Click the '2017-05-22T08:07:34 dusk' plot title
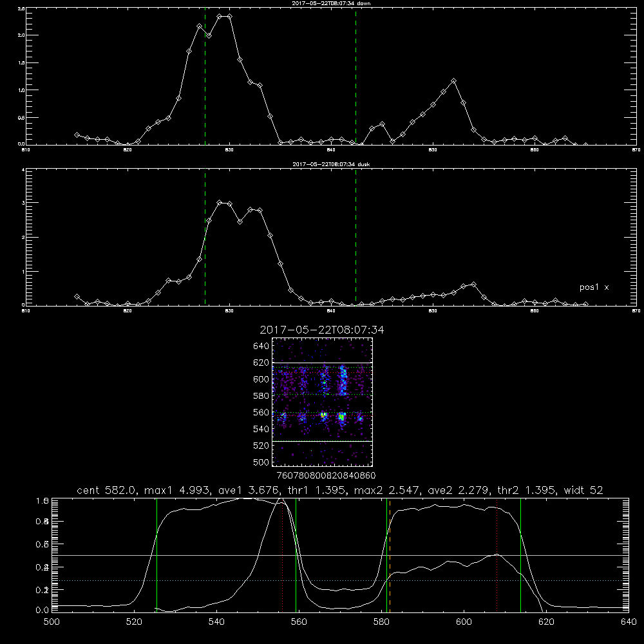The width and height of the screenshot is (644, 644). [x=331, y=164]
